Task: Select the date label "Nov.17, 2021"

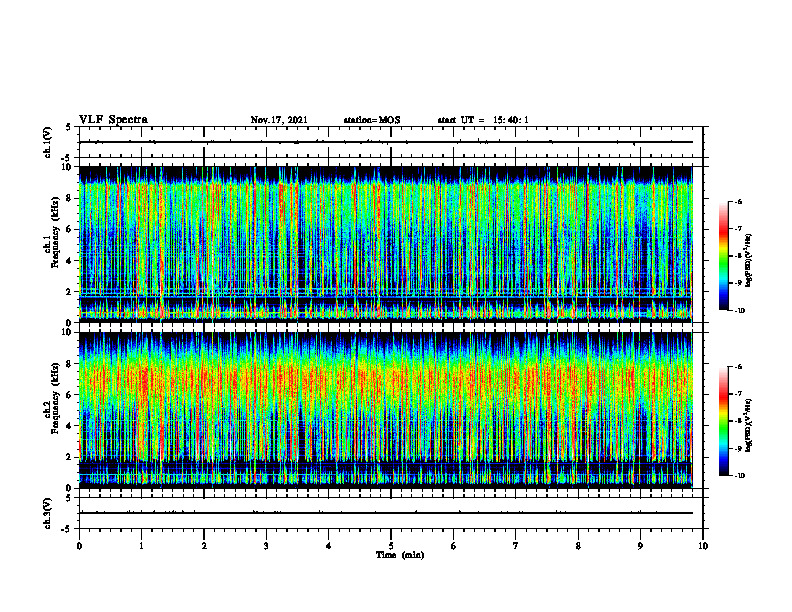Action: tap(279, 120)
